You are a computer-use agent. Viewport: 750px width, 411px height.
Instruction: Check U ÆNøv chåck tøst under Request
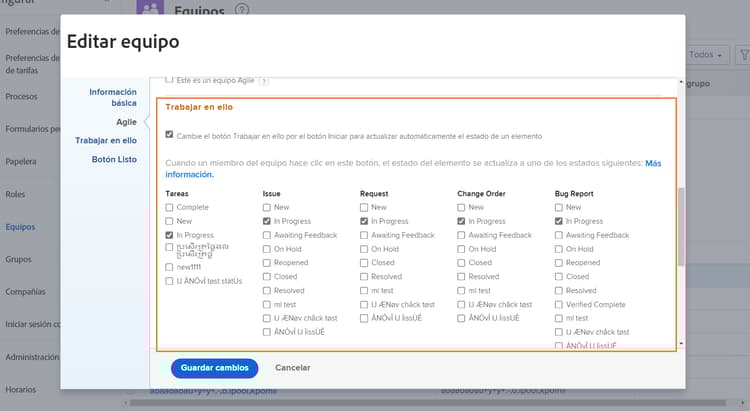pyautogui.click(x=364, y=304)
